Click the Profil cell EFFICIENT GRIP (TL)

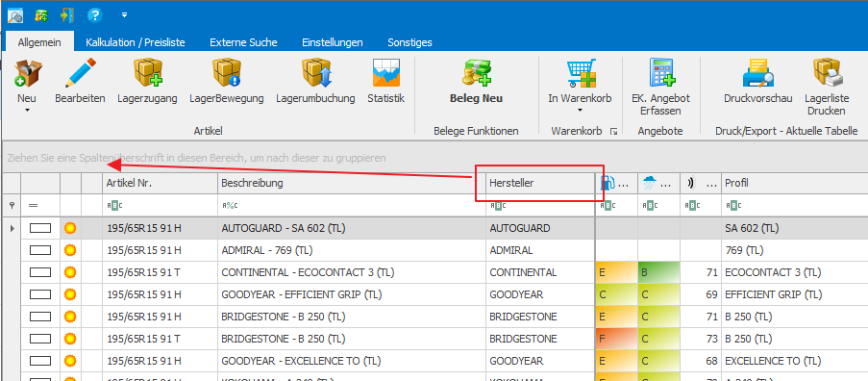point(794,294)
